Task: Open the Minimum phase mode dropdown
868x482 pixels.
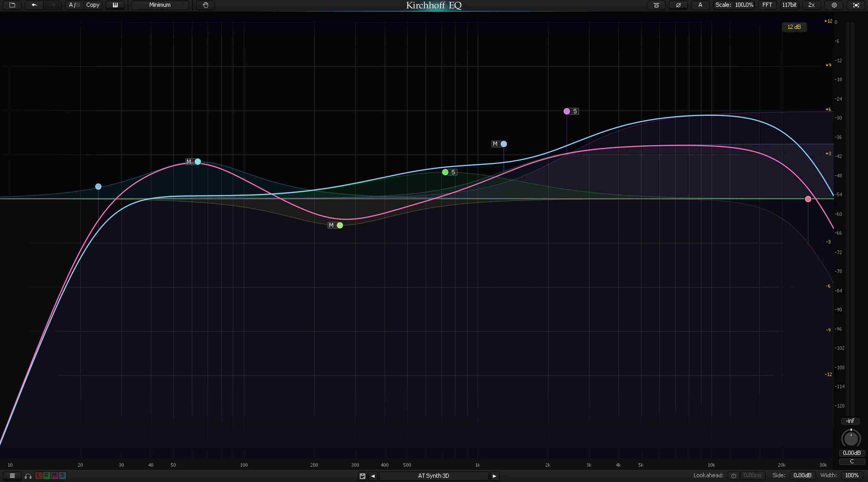Action: [x=160, y=5]
